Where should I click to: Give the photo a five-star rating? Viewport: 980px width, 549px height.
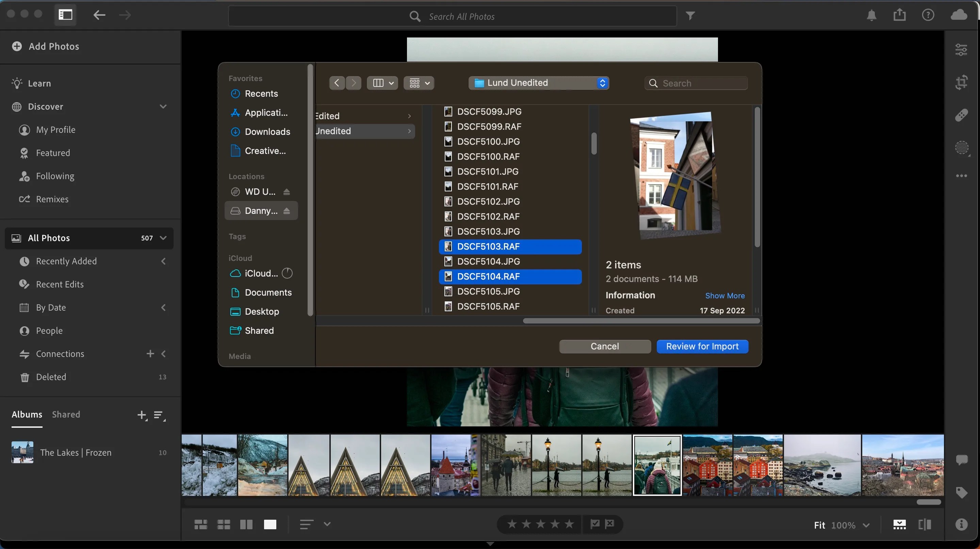(x=570, y=524)
